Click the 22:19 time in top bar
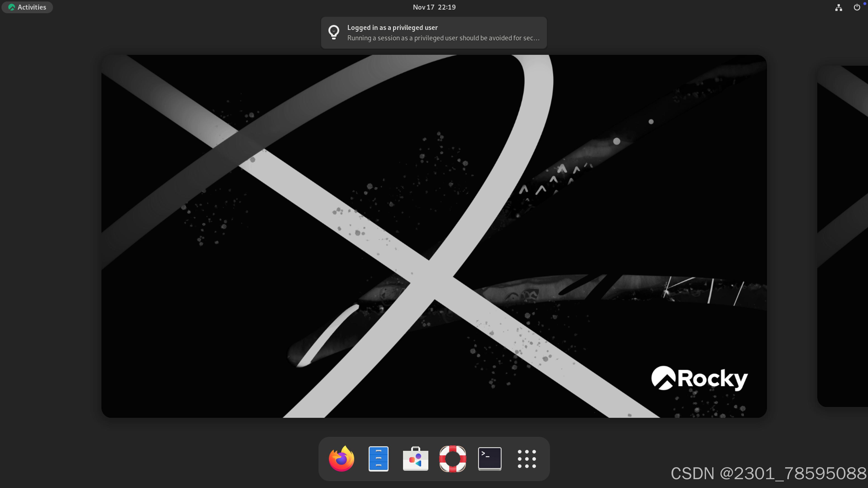The width and height of the screenshot is (868, 488). (x=447, y=7)
